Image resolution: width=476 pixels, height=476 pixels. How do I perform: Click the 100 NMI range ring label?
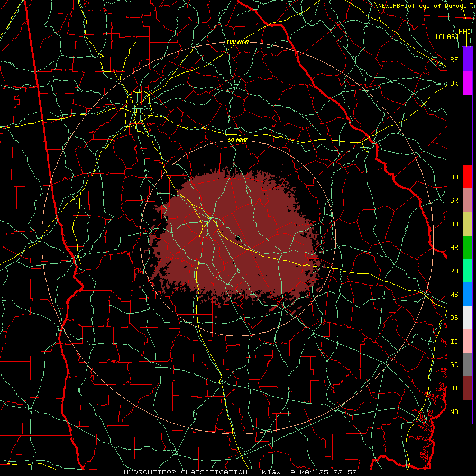(x=237, y=42)
